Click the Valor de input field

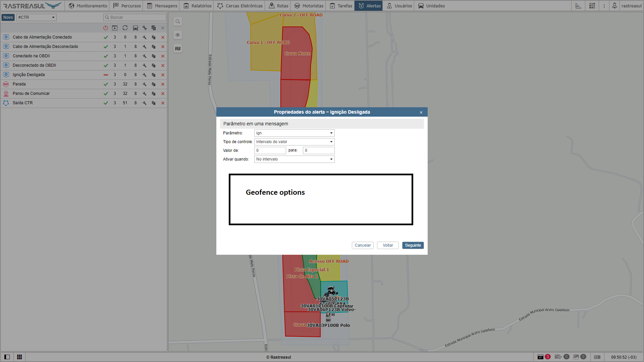(270, 150)
